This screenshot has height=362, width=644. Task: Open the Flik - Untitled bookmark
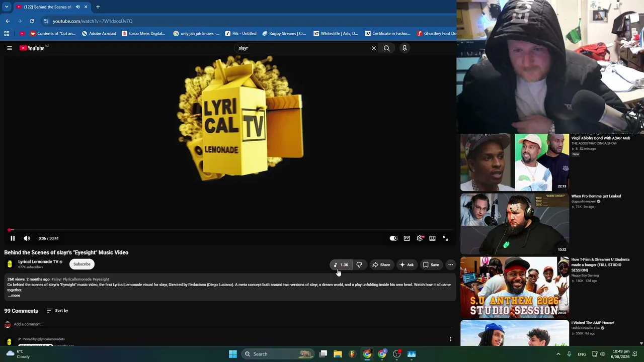[x=241, y=34]
